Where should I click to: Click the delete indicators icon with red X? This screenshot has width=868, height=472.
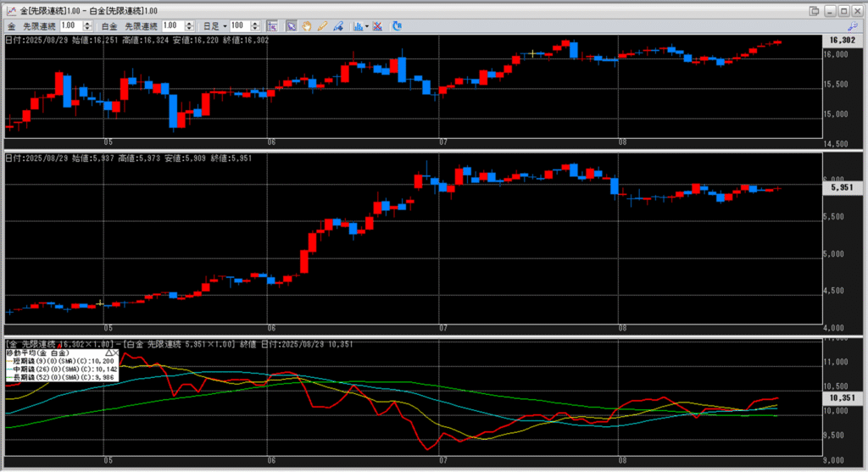pos(377,26)
